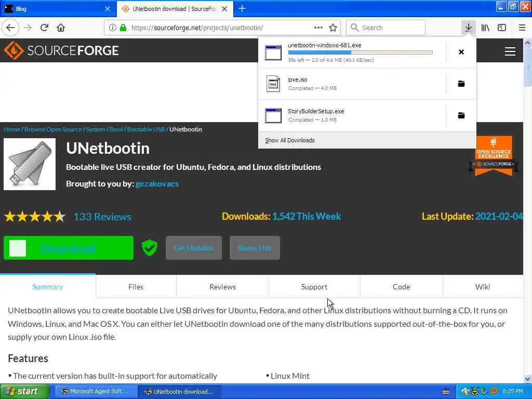Open containing folder for ipxe.iso
Viewport: 532px width, 399px height.
461,84
